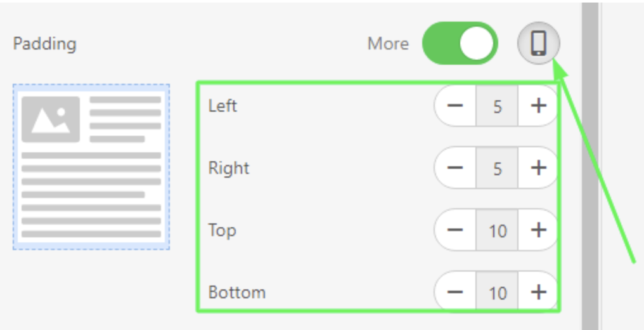Image resolution: width=644 pixels, height=330 pixels.
Task: Click the padding layout preview thumbnail
Action: click(x=91, y=167)
